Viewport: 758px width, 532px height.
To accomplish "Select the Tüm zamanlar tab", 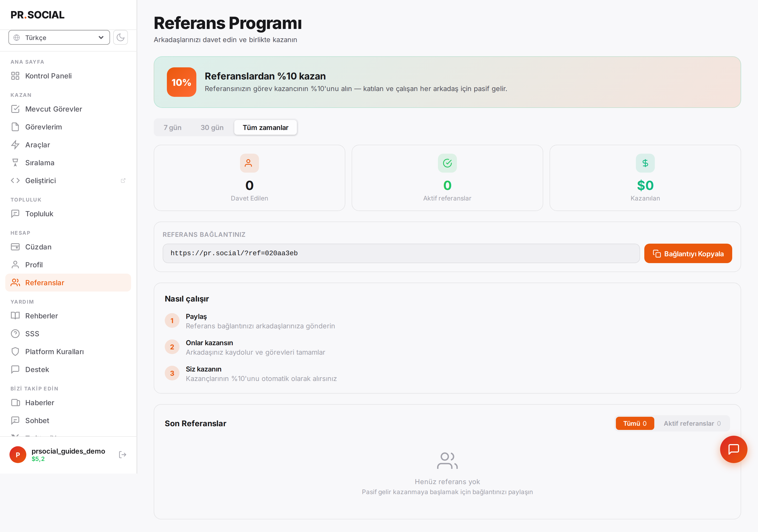I will 266,127.
